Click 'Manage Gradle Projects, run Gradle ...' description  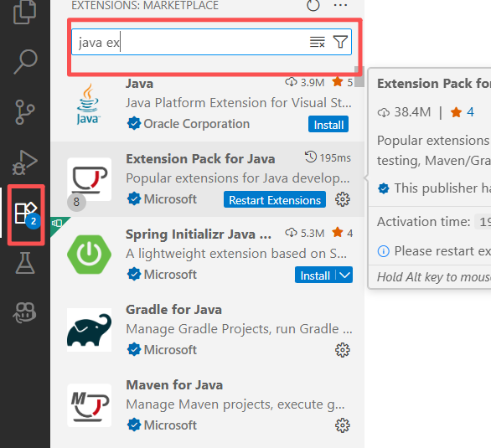click(240, 329)
